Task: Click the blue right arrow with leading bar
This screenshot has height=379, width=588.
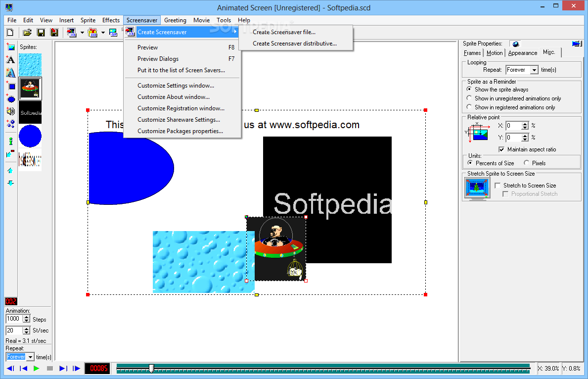Action: [76, 369]
